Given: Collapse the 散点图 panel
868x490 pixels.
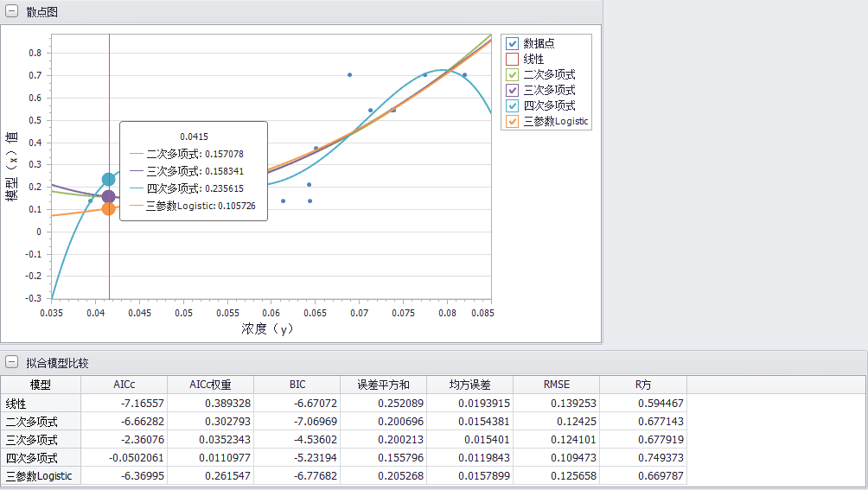Looking at the screenshot, I should (x=12, y=12).
